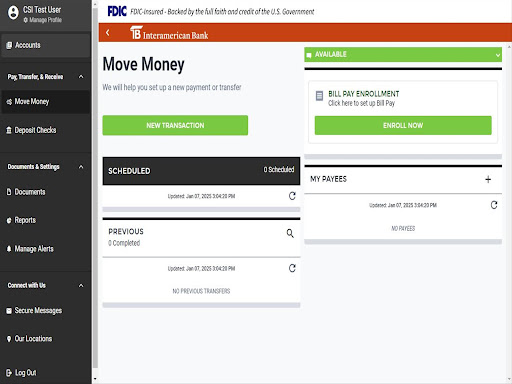Click the NO PREVIOUS TRANSFERS text
512x384 pixels.
[201, 291]
